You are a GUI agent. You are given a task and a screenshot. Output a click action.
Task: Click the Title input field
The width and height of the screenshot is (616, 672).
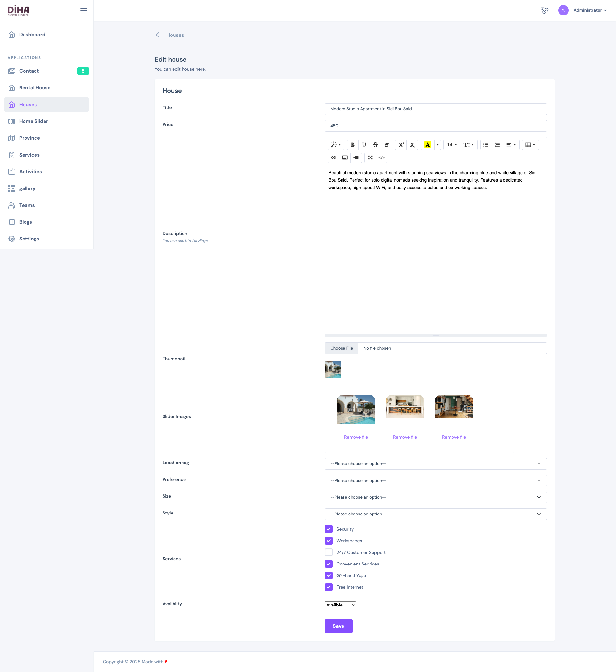(x=435, y=109)
